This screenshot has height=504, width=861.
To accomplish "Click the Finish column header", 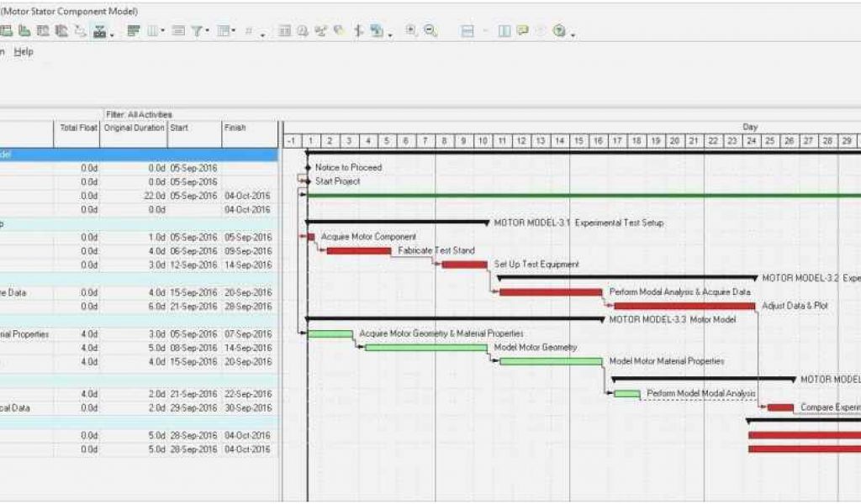I will tap(235, 128).
